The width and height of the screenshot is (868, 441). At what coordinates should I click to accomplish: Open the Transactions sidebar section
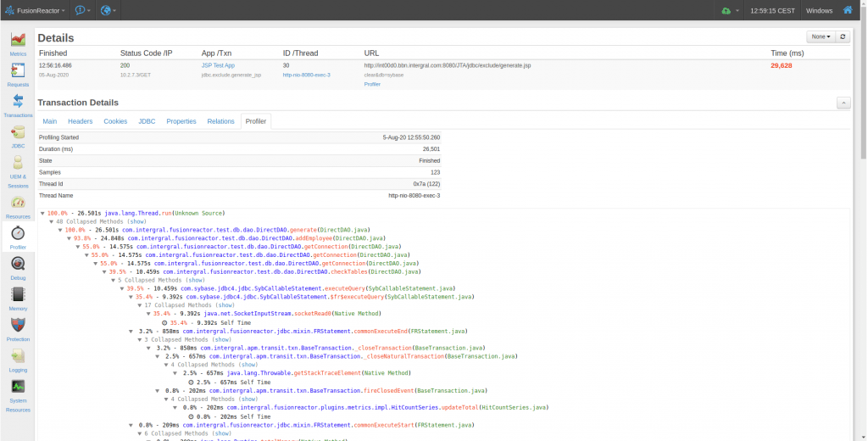(18, 105)
